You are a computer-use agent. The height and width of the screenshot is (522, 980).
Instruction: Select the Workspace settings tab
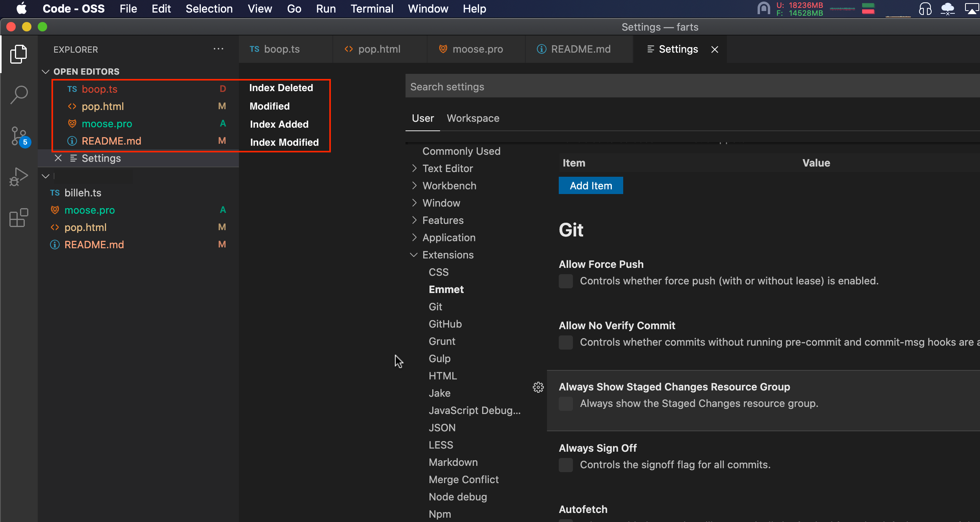coord(473,118)
